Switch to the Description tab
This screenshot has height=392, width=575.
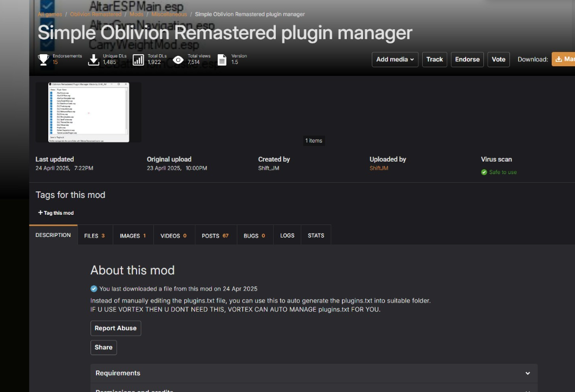pos(53,235)
